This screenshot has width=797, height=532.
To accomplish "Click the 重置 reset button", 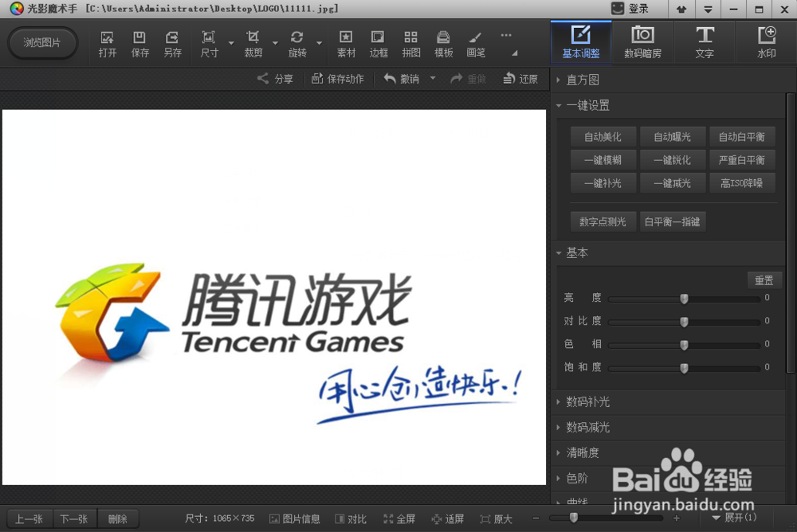I will click(764, 280).
